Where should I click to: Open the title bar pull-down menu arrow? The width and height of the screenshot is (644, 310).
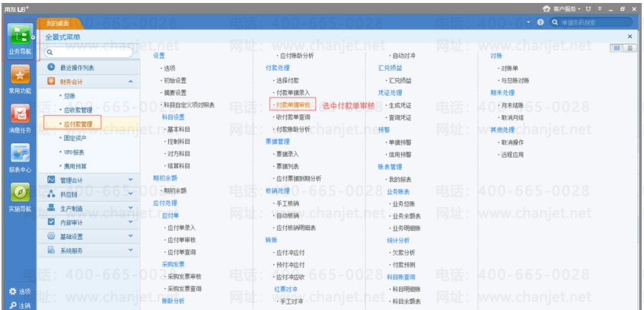click(x=600, y=8)
